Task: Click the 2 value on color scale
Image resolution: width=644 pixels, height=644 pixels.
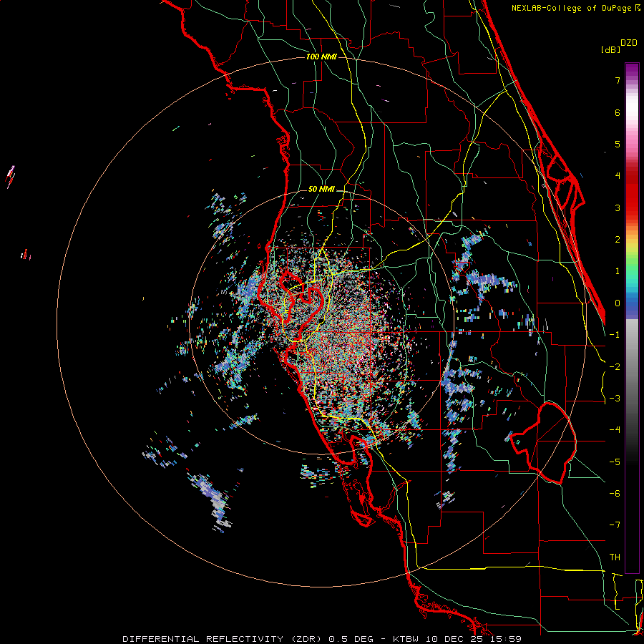Action: pyautogui.click(x=618, y=240)
